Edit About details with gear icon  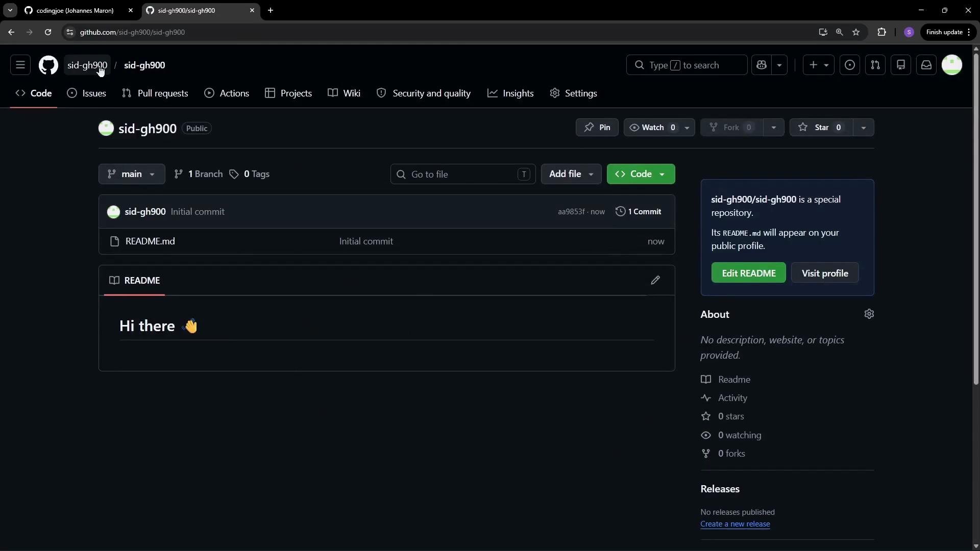869,314
